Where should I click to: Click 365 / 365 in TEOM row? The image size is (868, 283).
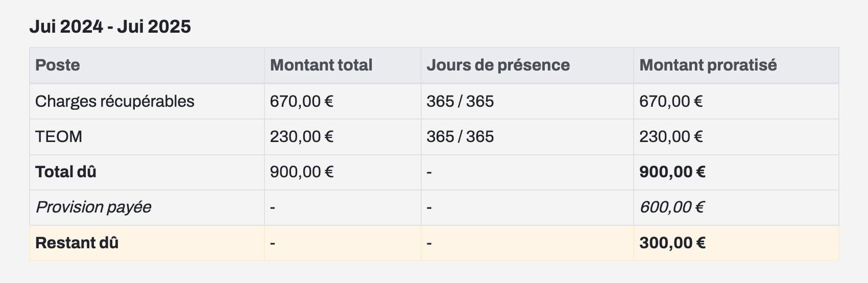point(460,136)
